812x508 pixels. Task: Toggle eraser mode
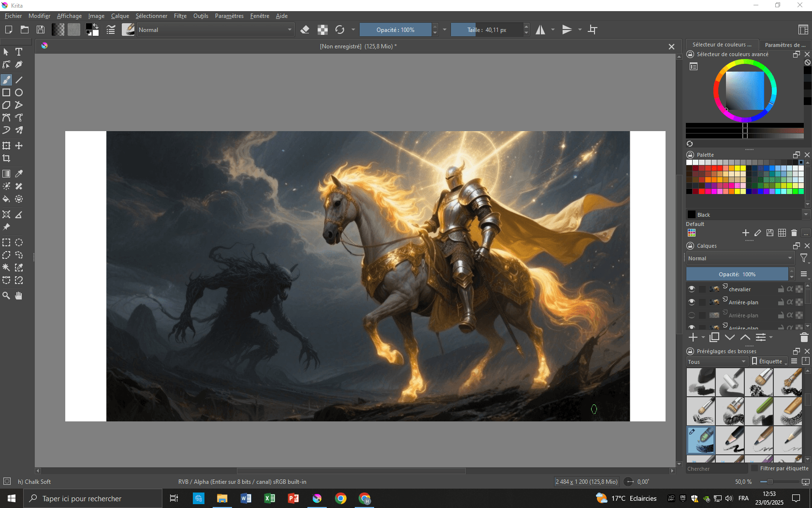tap(305, 30)
